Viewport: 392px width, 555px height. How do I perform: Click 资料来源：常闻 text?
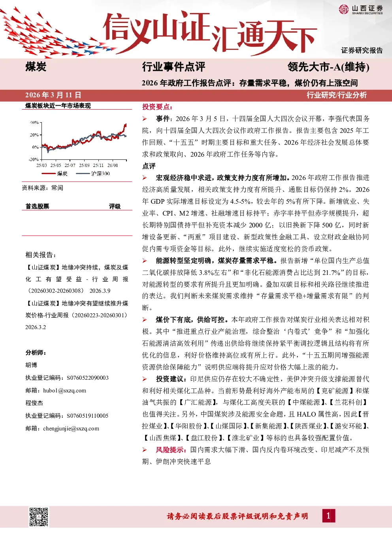click(x=43, y=188)
